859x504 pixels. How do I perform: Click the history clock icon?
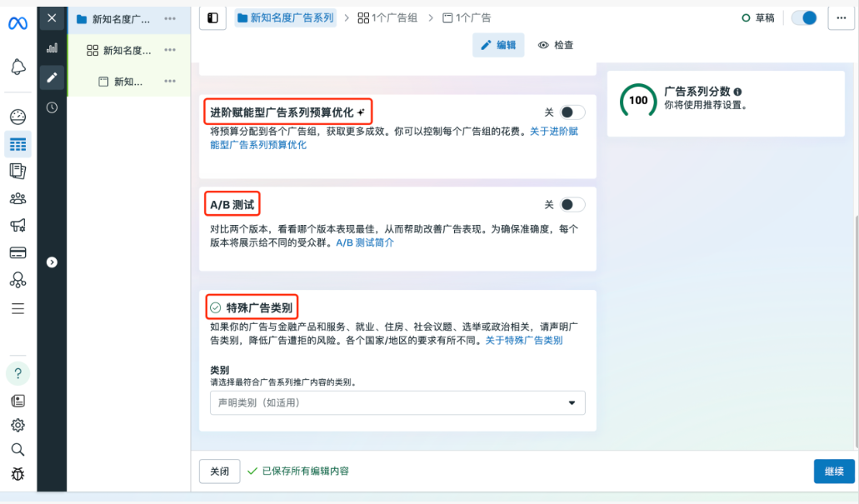point(52,107)
